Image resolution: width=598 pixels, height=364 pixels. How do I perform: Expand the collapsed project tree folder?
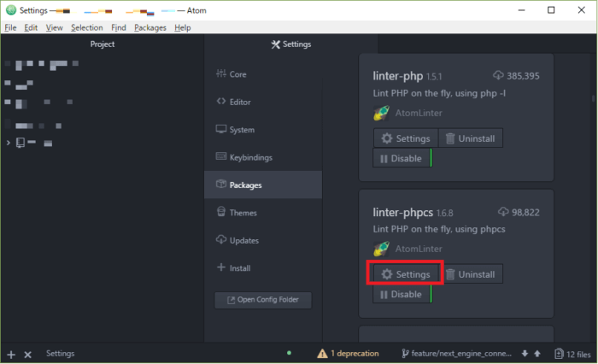point(8,143)
